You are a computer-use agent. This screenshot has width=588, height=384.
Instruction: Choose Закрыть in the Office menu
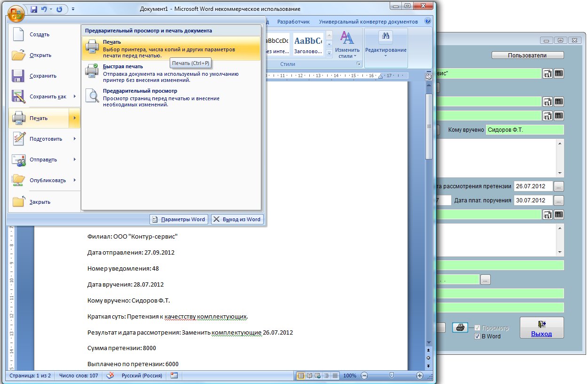[44, 202]
